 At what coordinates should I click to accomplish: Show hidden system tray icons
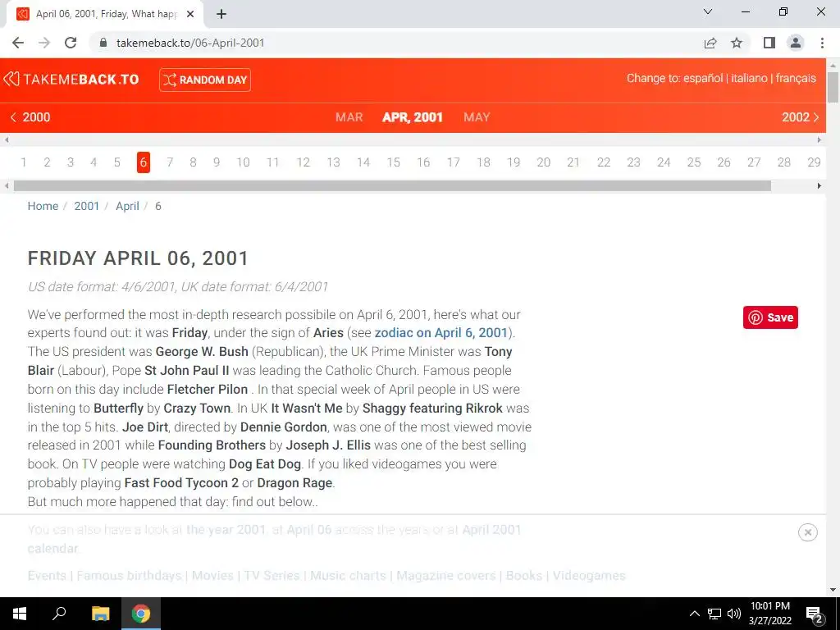click(x=694, y=614)
